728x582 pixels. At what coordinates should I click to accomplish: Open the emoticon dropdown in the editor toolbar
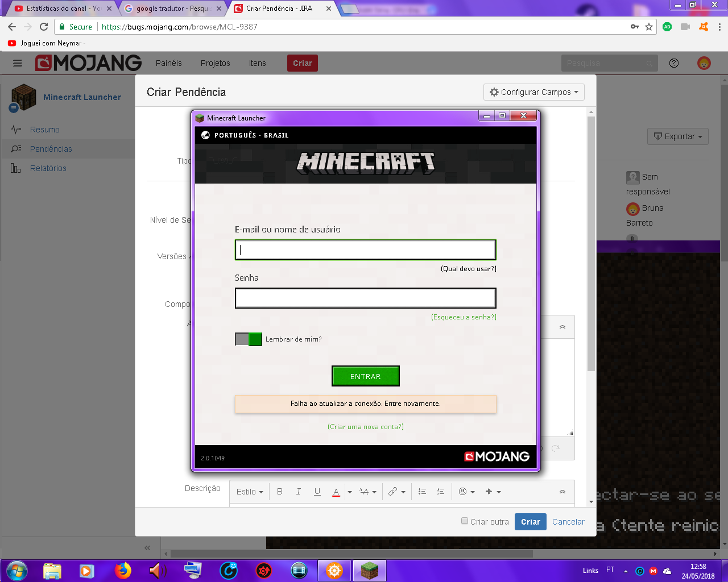pyautogui.click(x=466, y=492)
